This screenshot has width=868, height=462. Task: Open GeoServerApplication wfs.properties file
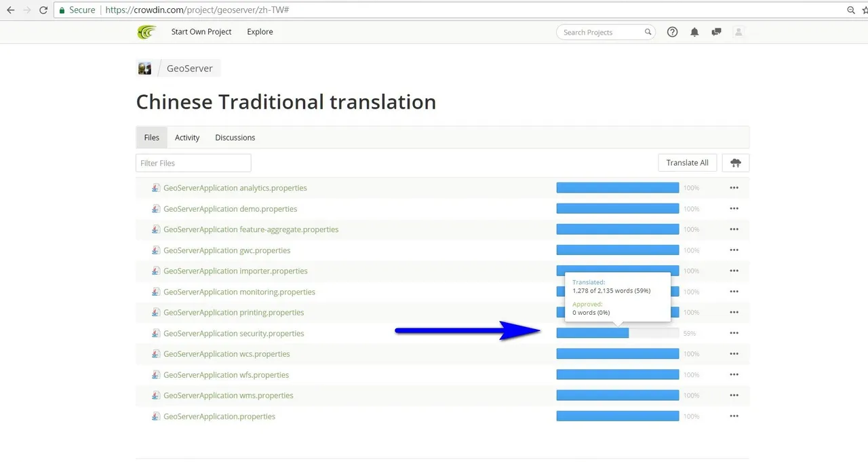pyautogui.click(x=226, y=374)
